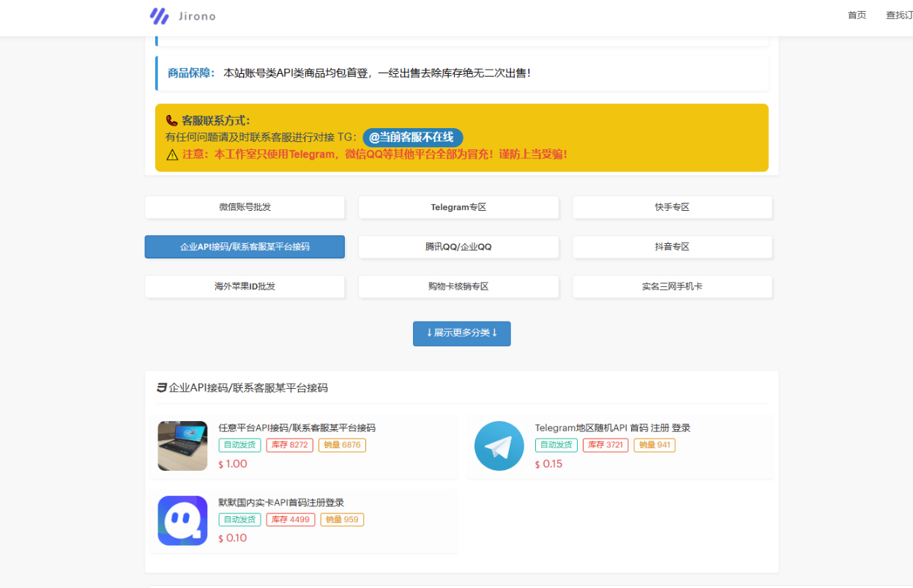Image resolution: width=913 pixels, height=588 pixels.
Task: Select the 腾讯QQ/企业QQ category
Action: tap(458, 247)
